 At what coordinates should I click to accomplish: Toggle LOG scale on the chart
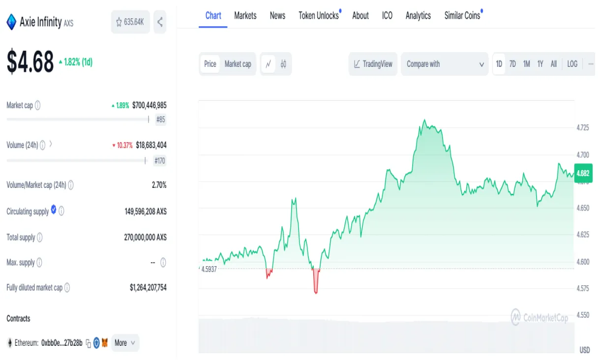pyautogui.click(x=571, y=63)
